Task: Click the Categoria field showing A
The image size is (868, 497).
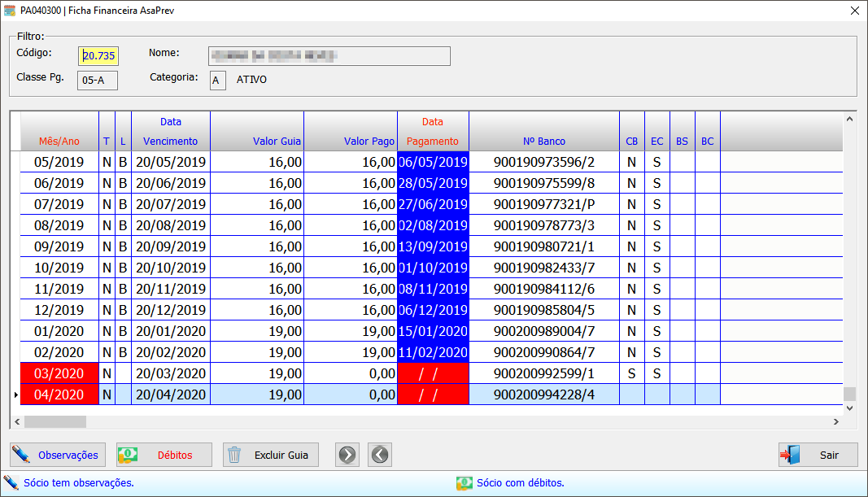Action: (217, 80)
